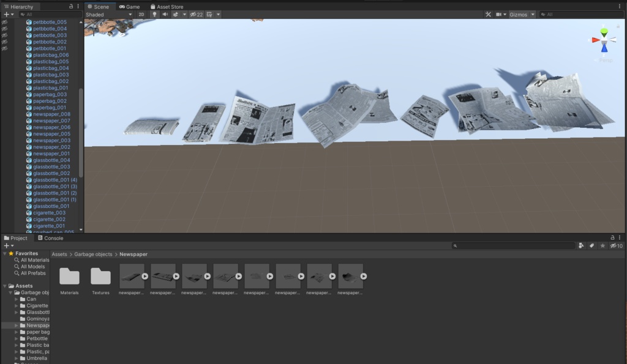Toggle 2D view mode in Scene toolbar

click(143, 15)
